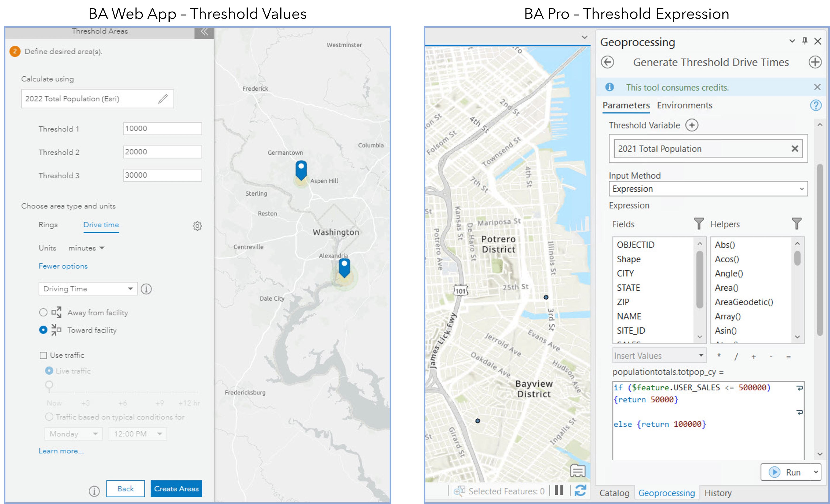Viewport: 830px width, 504px height.
Task: Refresh the map view
Action: (580, 491)
